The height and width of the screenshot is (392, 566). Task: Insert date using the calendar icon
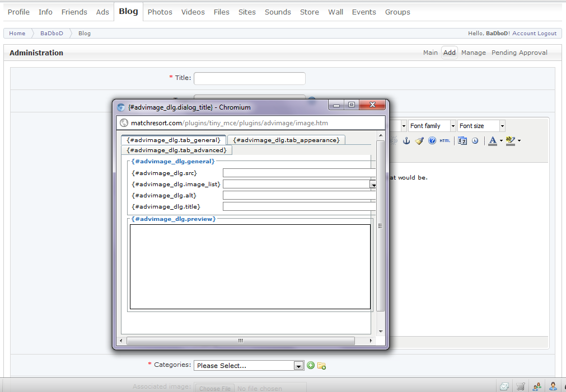click(x=462, y=141)
